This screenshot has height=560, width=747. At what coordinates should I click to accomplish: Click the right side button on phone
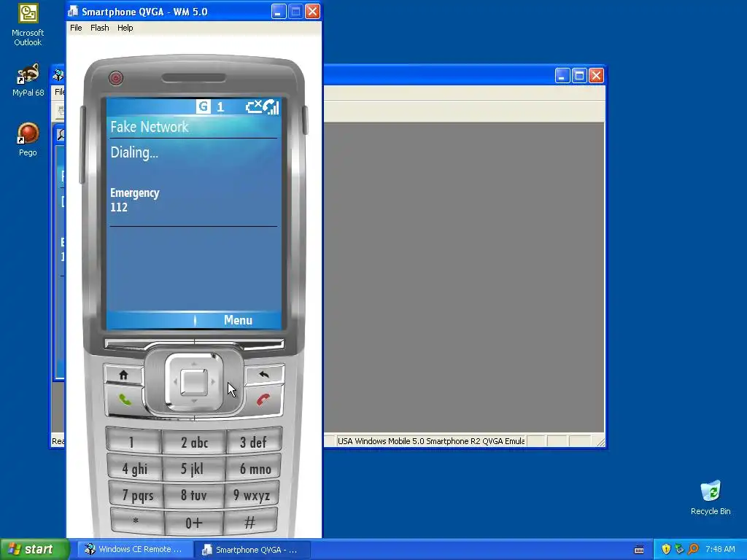(306, 120)
